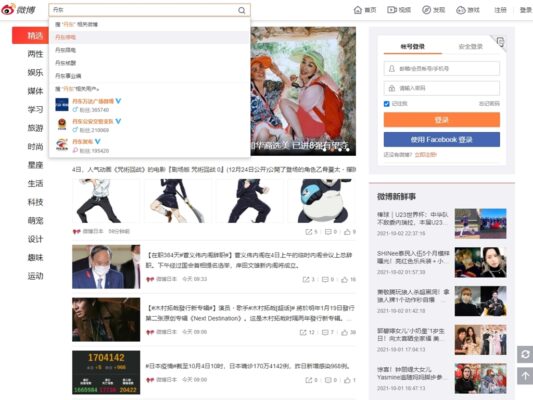Open the 旅游 category in sidebar
The width and height of the screenshot is (533, 400).
pos(35,128)
